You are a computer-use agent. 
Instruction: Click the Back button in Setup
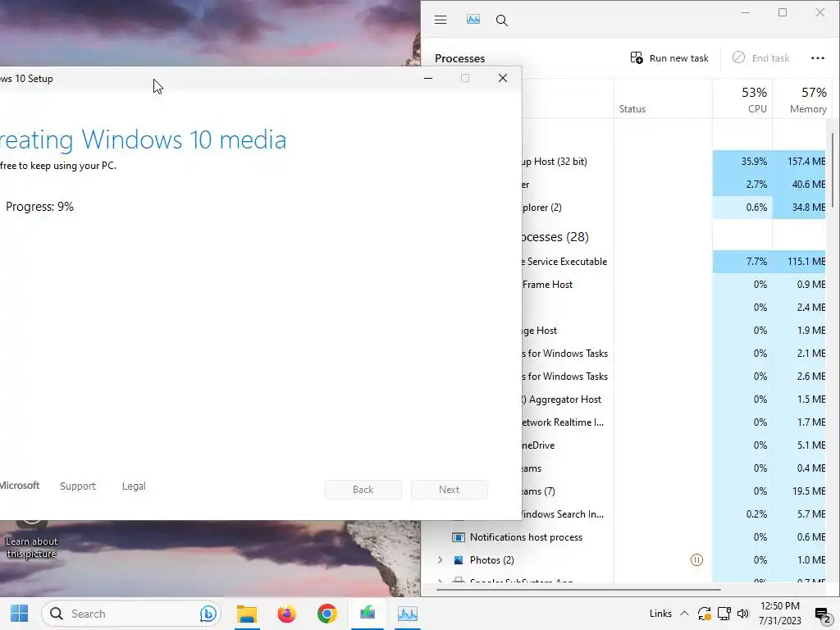pos(363,490)
